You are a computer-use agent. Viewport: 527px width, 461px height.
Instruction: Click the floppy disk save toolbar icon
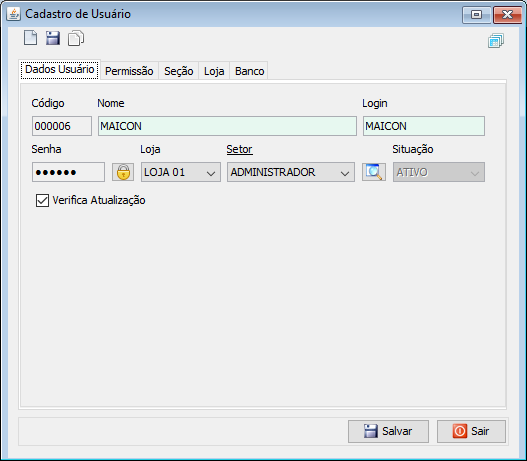click(53, 38)
